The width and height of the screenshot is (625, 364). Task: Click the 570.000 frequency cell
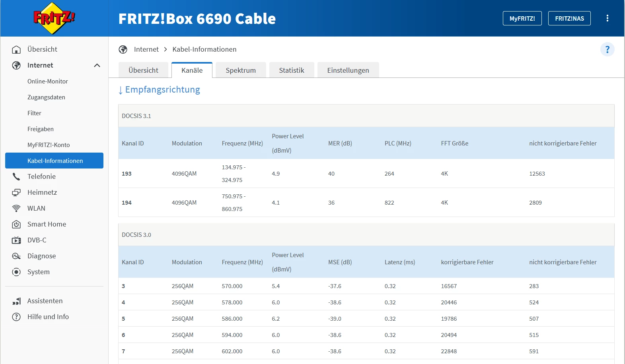(232, 286)
